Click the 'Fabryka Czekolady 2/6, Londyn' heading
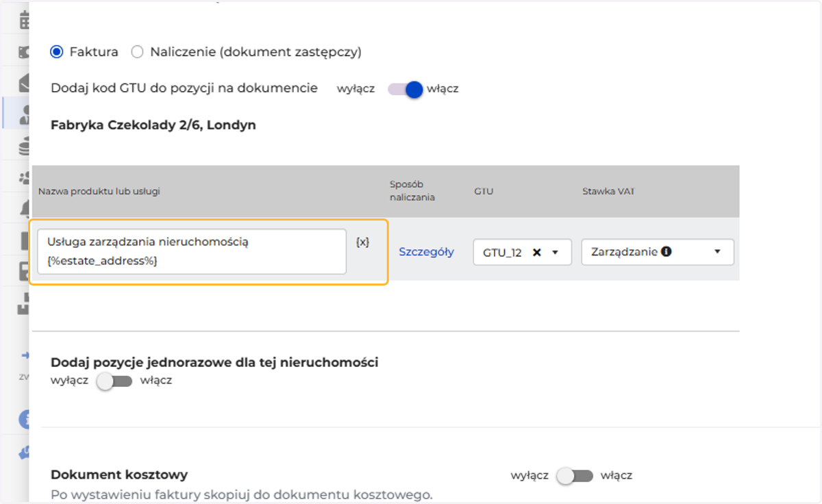The width and height of the screenshot is (822, 504). 153,125
